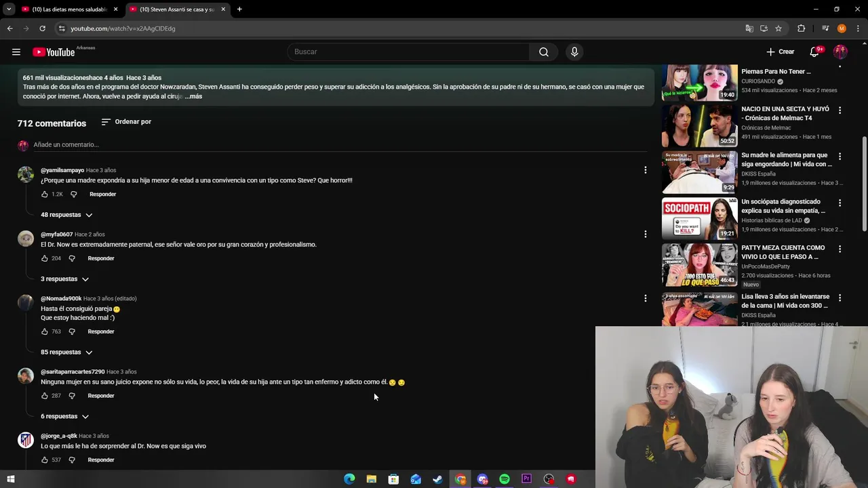
Task: Open the Windows Start menu
Action: pos(10,479)
